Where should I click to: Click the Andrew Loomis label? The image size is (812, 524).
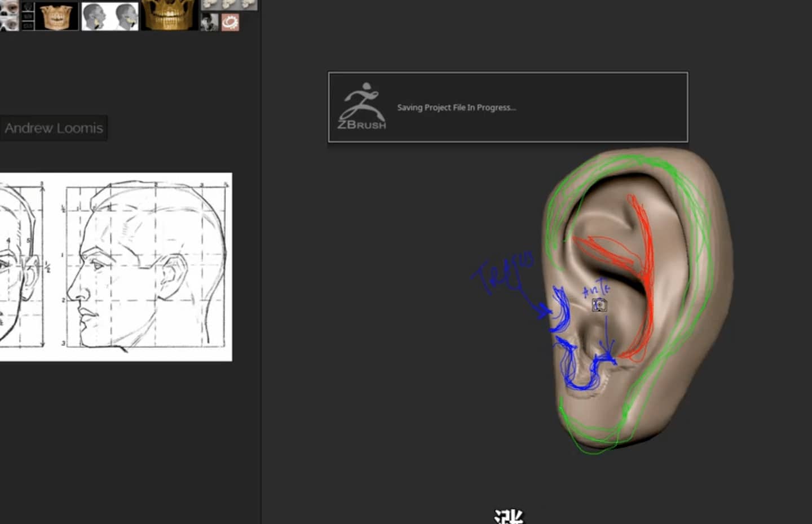54,128
